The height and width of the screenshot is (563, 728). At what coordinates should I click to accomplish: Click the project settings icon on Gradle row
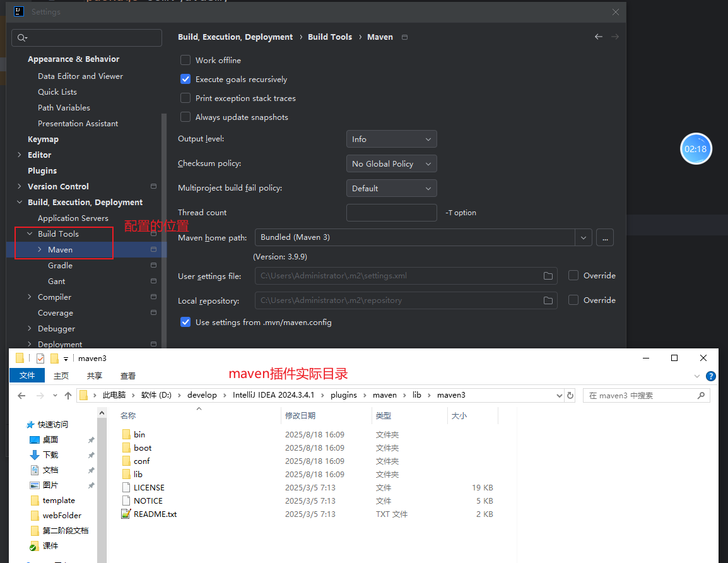153,265
